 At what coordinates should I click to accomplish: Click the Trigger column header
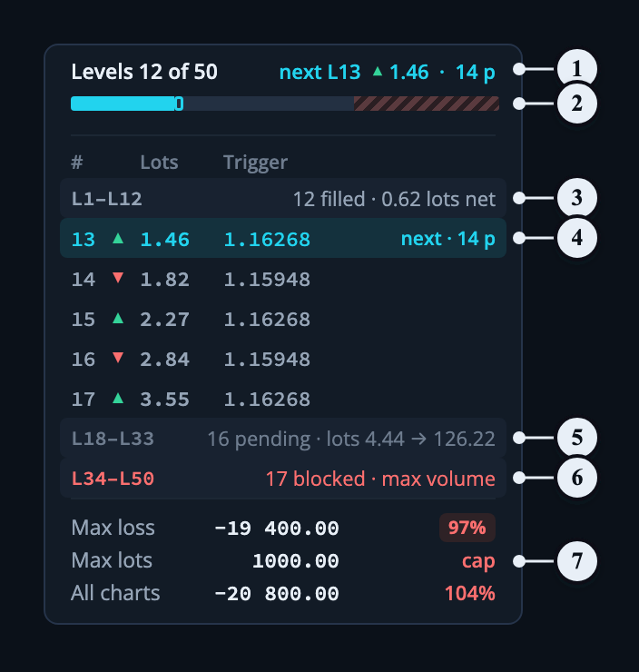coord(255,163)
